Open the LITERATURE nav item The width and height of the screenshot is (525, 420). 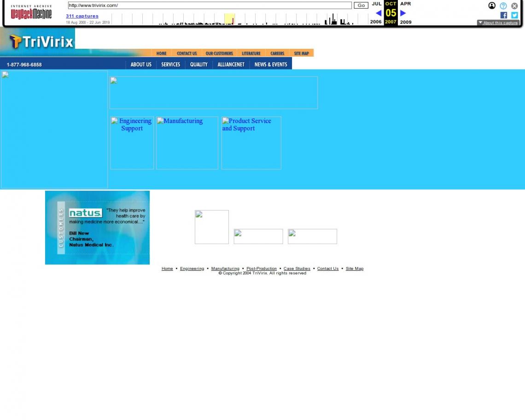coord(251,53)
